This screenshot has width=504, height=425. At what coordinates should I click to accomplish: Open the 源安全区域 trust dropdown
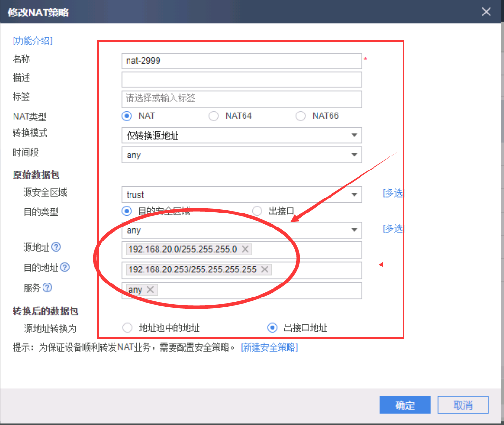pyautogui.click(x=242, y=195)
